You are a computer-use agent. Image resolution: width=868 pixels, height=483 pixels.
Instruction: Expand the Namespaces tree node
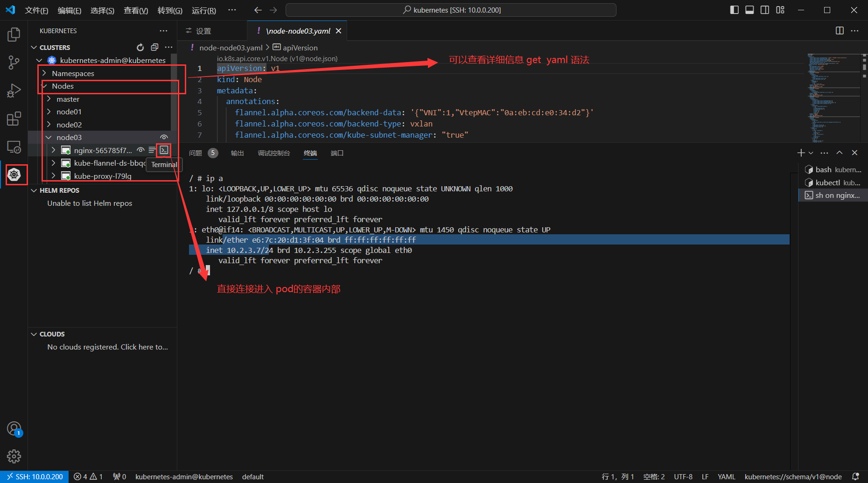(44, 73)
